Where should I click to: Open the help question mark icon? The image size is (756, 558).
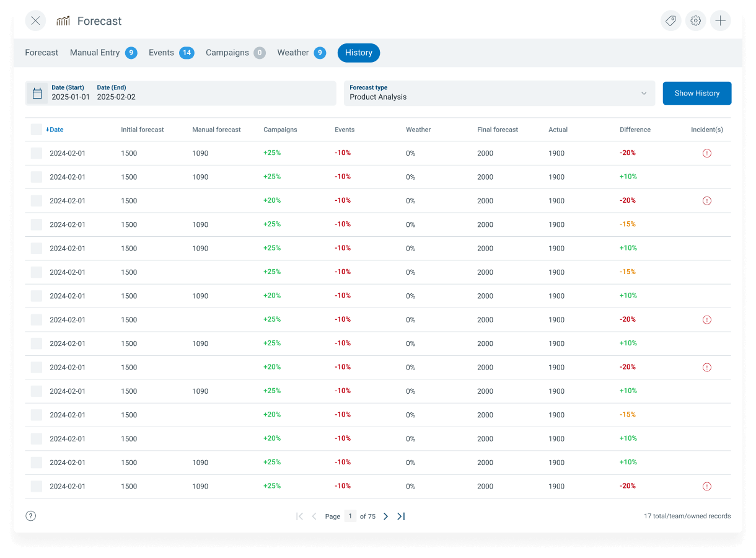click(31, 516)
